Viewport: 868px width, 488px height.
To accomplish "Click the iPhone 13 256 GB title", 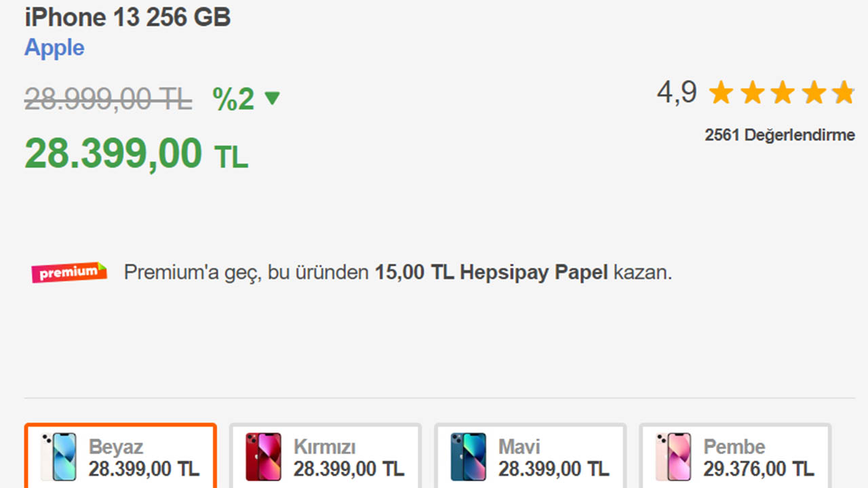I will click(127, 17).
